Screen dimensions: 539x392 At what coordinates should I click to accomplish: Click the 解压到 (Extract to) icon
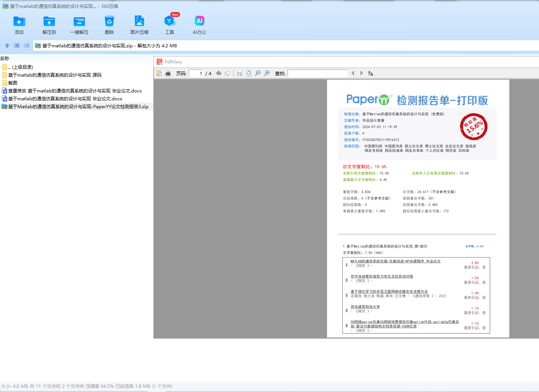[49, 21]
